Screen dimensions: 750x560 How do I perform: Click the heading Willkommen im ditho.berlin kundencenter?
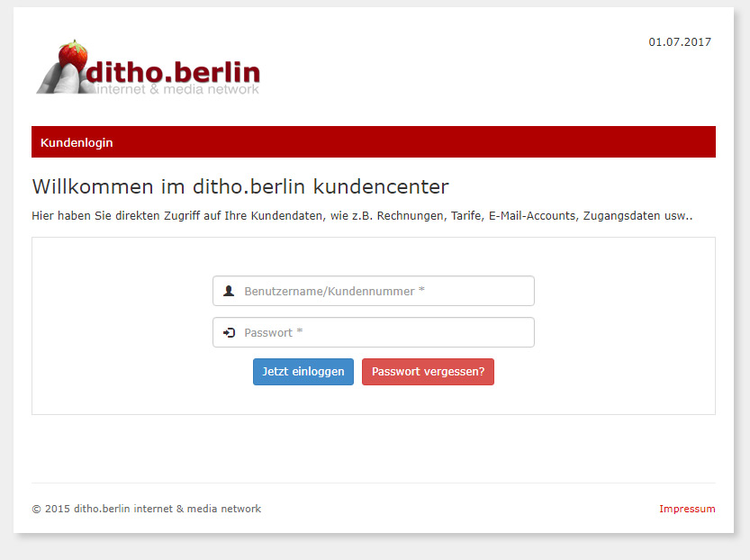pyautogui.click(x=240, y=186)
